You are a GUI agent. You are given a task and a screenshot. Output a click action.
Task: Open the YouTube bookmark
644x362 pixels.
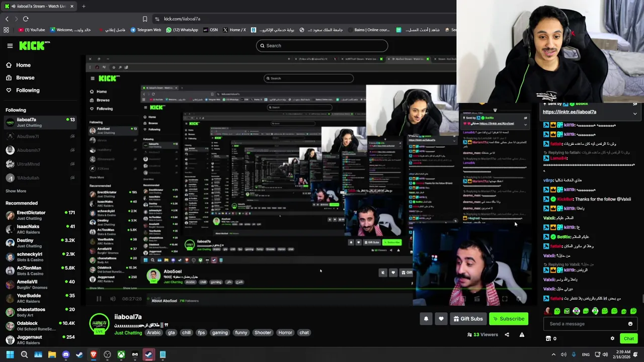tap(32, 30)
